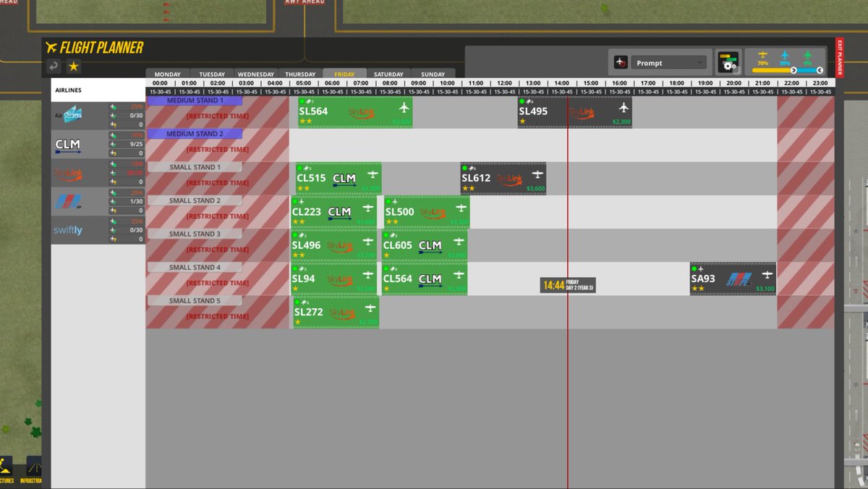Select the star favorites icon
Screen dimensions: 868x489
(73, 66)
